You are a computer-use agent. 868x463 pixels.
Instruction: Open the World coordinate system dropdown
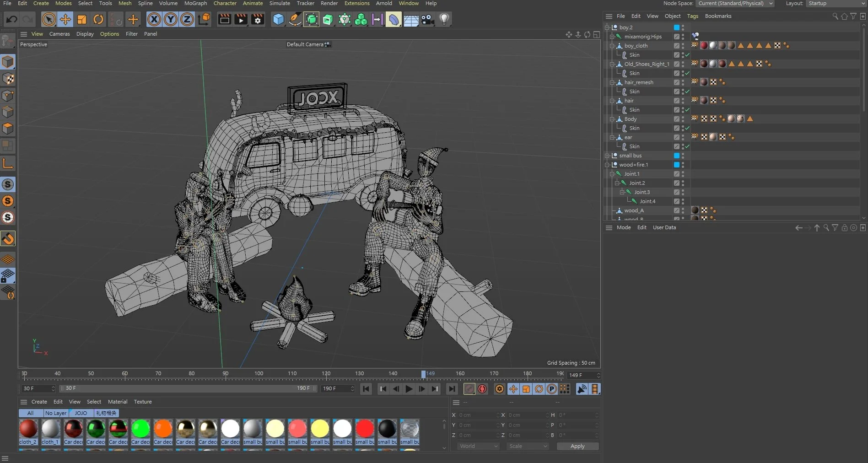(x=478, y=446)
